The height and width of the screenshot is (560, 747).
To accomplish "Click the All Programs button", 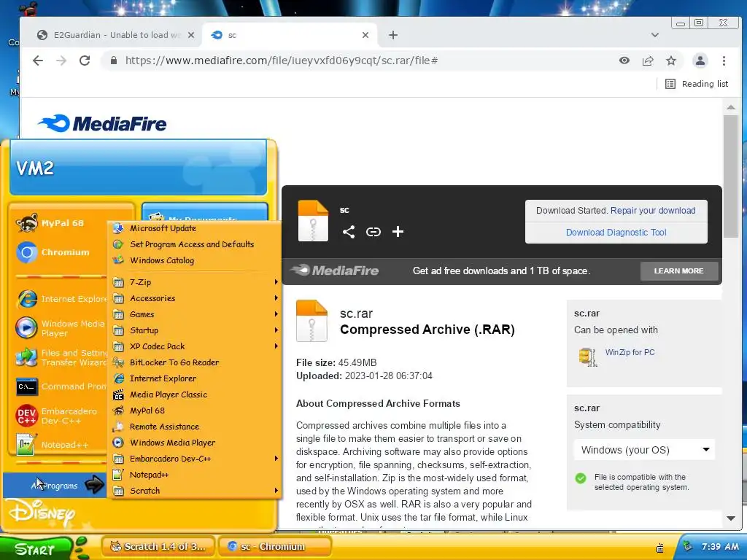I will coord(55,486).
